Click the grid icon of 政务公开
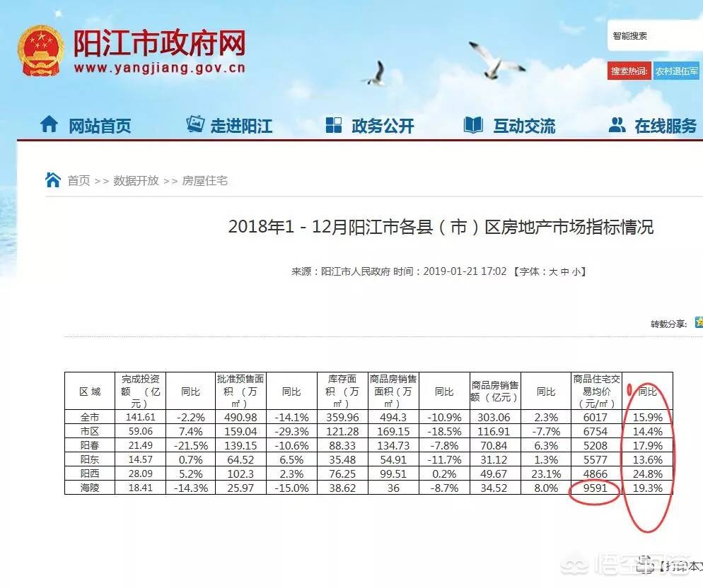The image size is (703, 588). click(332, 124)
